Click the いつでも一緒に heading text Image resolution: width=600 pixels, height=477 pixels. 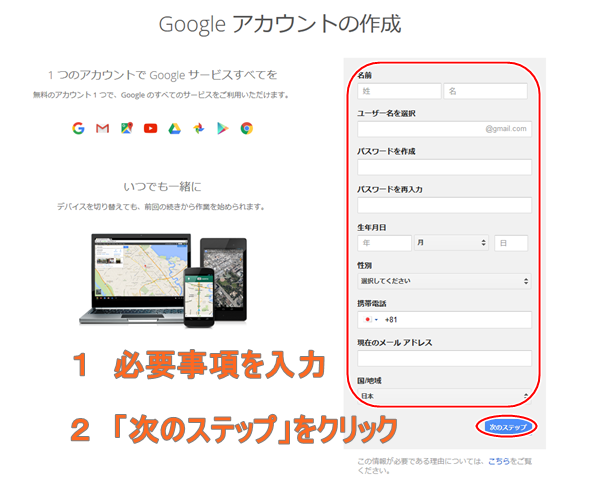pos(162,187)
